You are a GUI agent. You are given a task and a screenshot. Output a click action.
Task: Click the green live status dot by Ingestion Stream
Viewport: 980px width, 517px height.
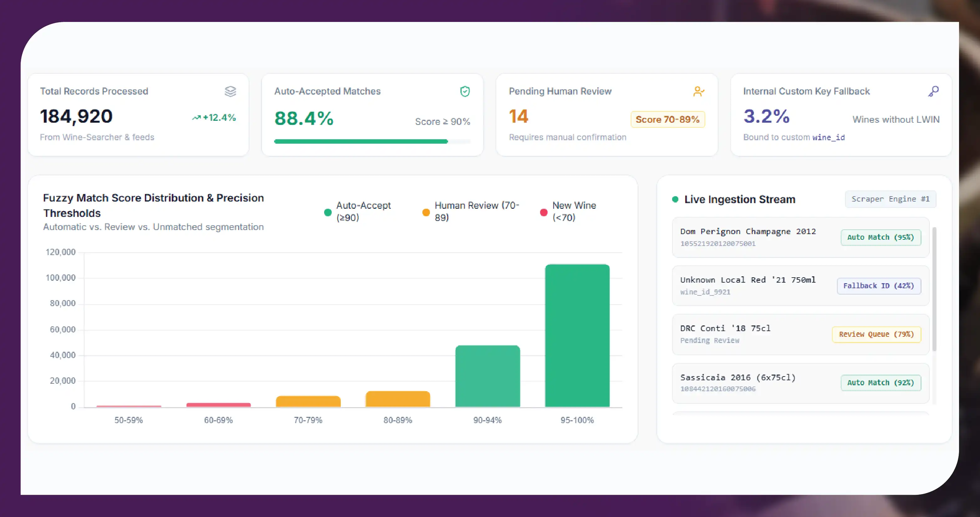click(675, 199)
